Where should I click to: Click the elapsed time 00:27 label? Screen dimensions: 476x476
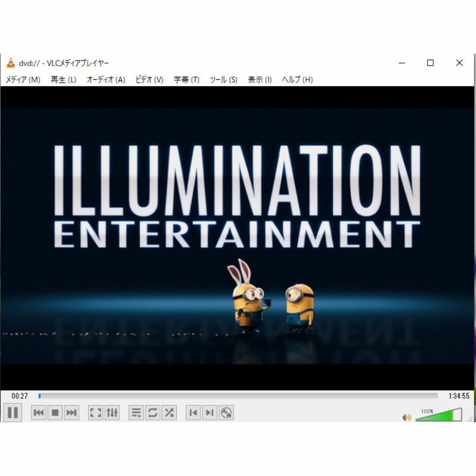[x=19, y=396]
